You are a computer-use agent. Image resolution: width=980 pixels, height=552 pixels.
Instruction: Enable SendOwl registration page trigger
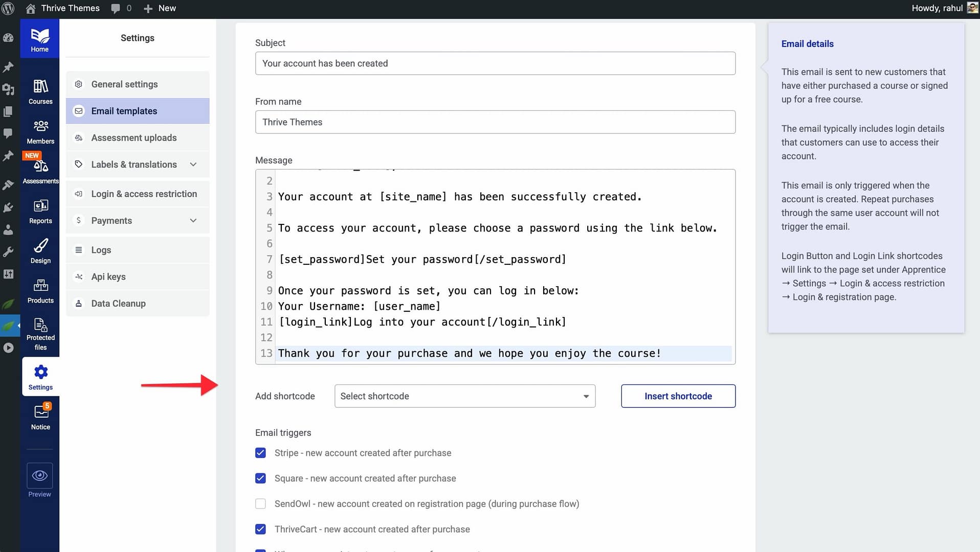(260, 504)
